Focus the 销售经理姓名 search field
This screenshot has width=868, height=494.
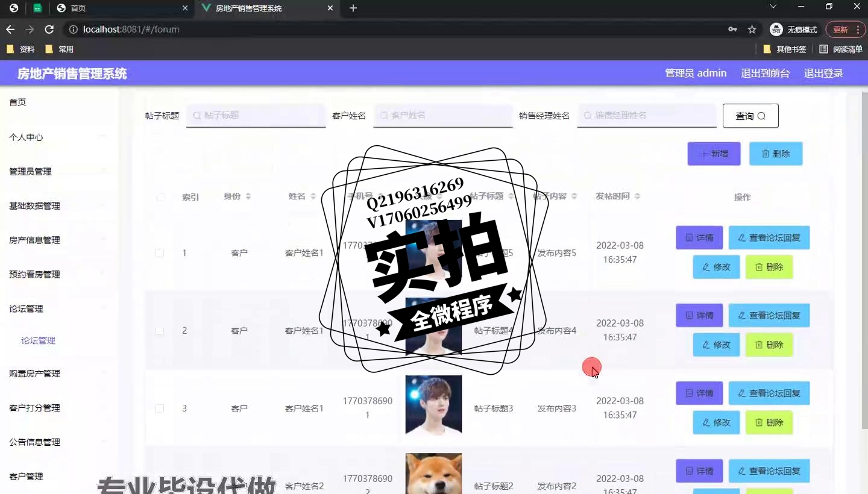tap(647, 115)
